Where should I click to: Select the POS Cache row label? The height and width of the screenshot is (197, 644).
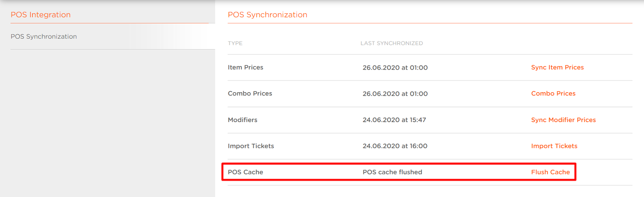[x=246, y=172]
